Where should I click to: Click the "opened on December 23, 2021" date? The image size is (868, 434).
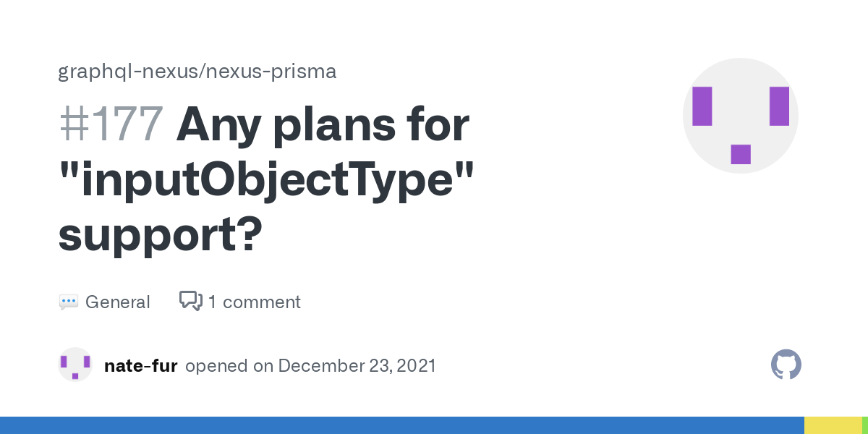point(311,365)
